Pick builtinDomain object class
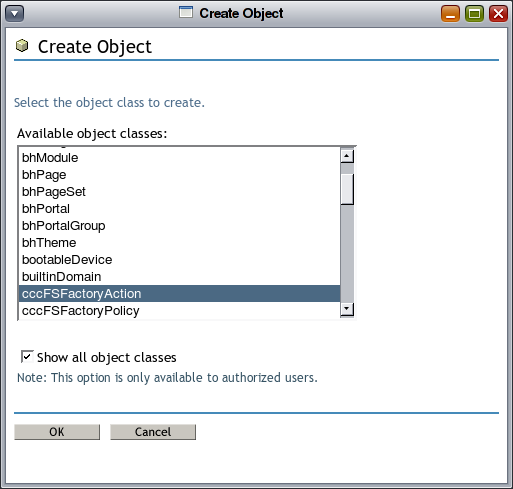 point(179,277)
